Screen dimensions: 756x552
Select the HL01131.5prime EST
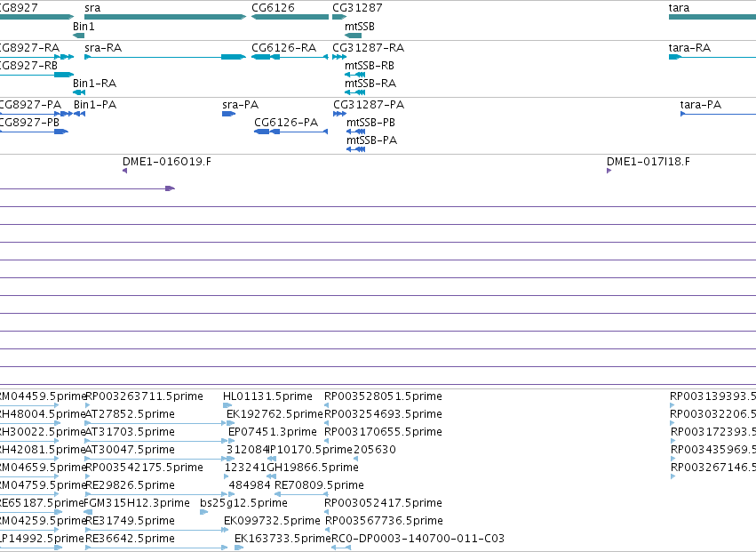(x=227, y=405)
